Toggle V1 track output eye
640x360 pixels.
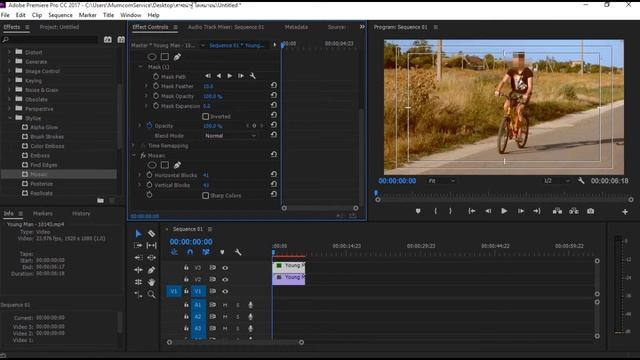225,291
